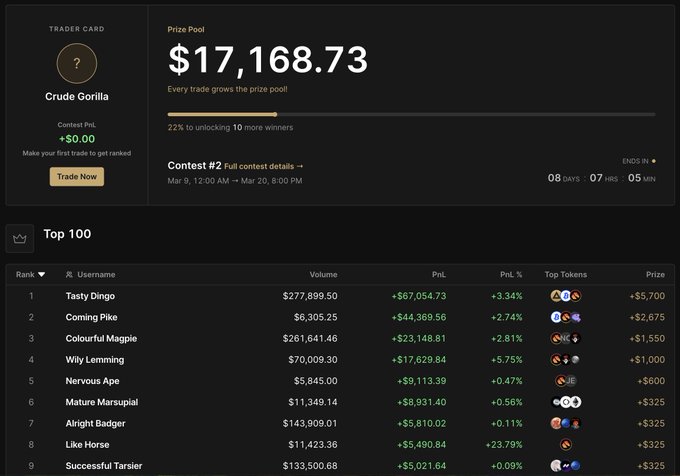Select the Mature Marsupial username
Image resolution: width=680 pixels, height=476 pixels.
[102, 402]
